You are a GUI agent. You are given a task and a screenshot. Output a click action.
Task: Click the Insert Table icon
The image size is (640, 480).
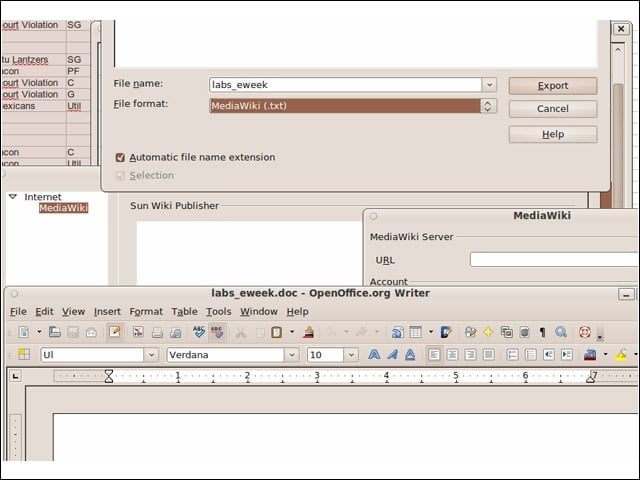point(416,332)
